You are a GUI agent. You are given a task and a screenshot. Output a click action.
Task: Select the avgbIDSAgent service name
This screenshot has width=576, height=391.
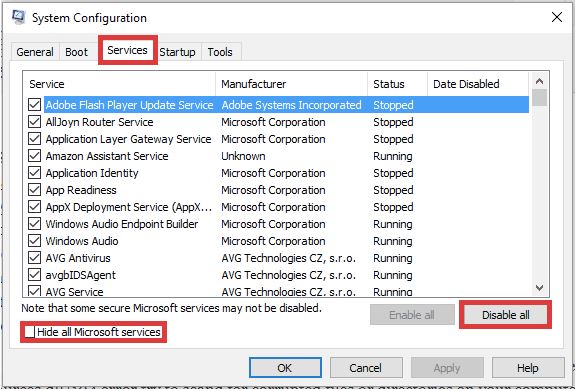(x=80, y=275)
